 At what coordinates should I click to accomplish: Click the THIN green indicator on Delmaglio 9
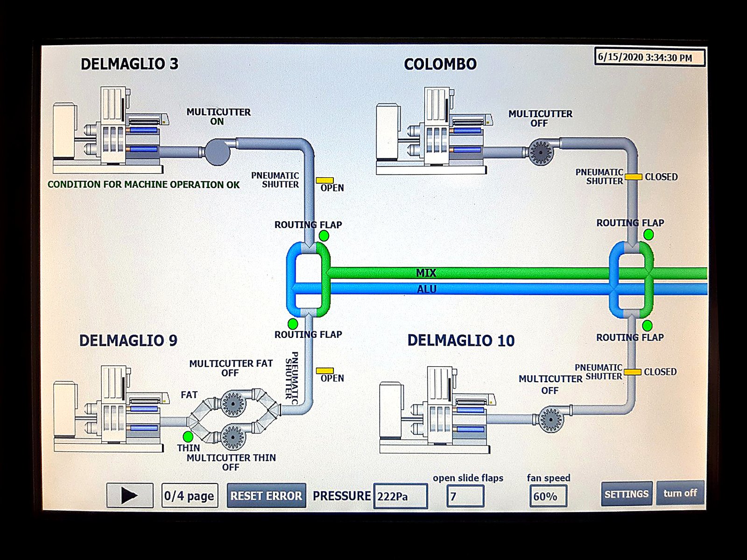pyautogui.click(x=188, y=437)
